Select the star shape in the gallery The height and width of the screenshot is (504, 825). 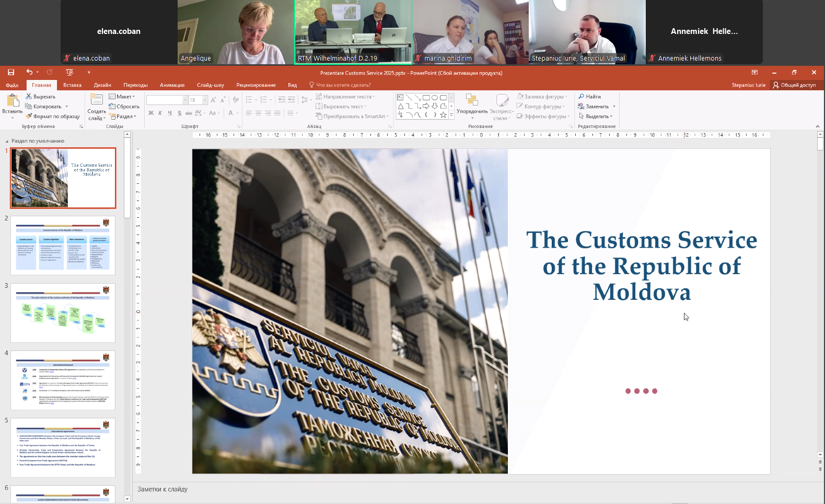(x=443, y=115)
